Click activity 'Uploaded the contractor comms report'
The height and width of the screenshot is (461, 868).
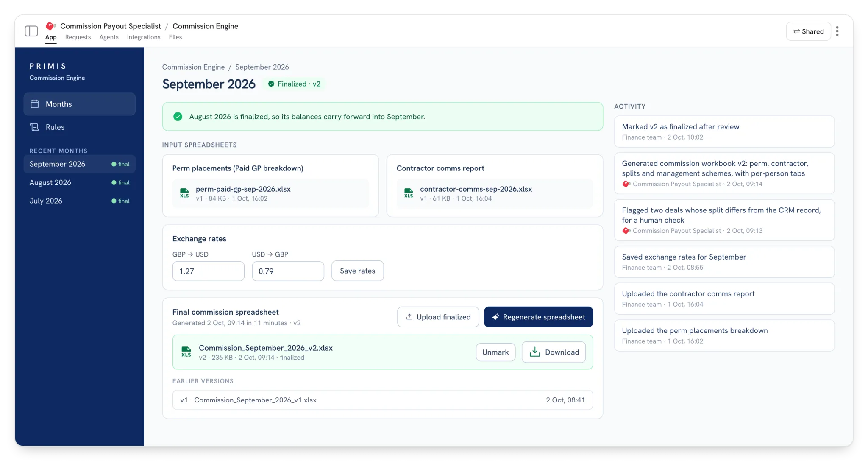pyautogui.click(x=724, y=299)
